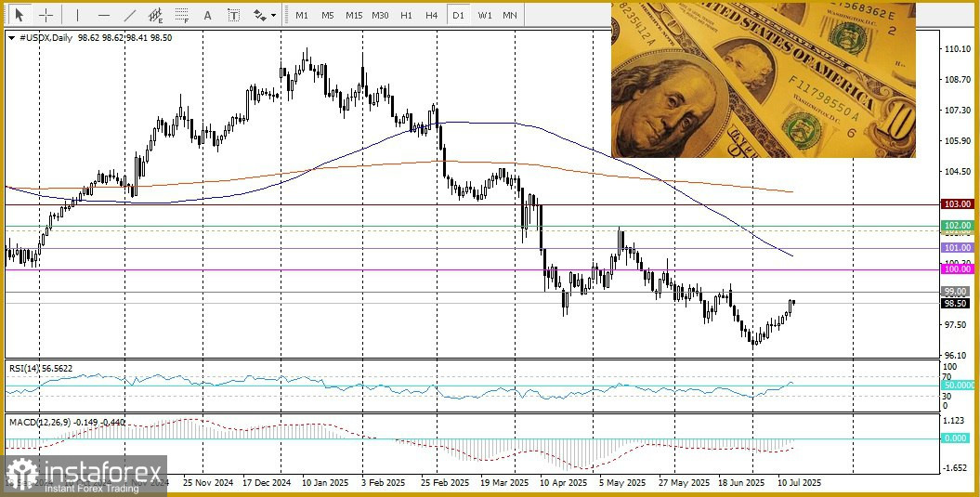Click the 101.00 purple price label
The width and height of the screenshot is (980, 497).
958,247
